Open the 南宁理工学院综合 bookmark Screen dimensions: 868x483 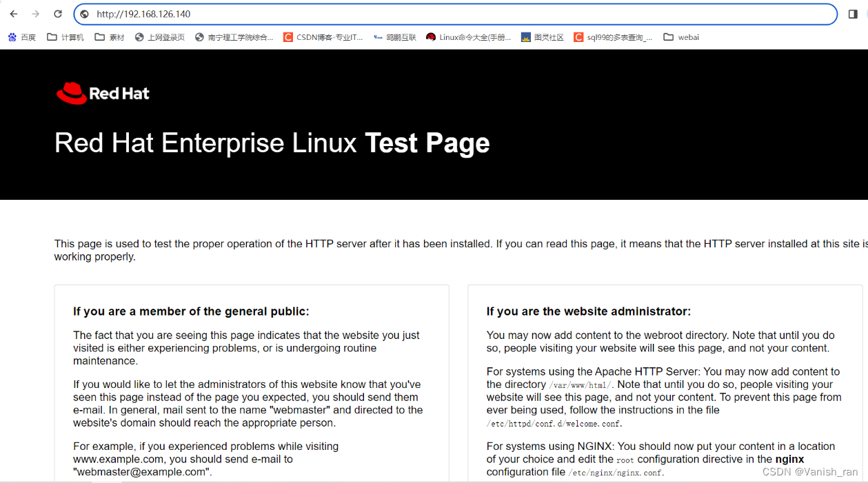pyautogui.click(x=234, y=37)
